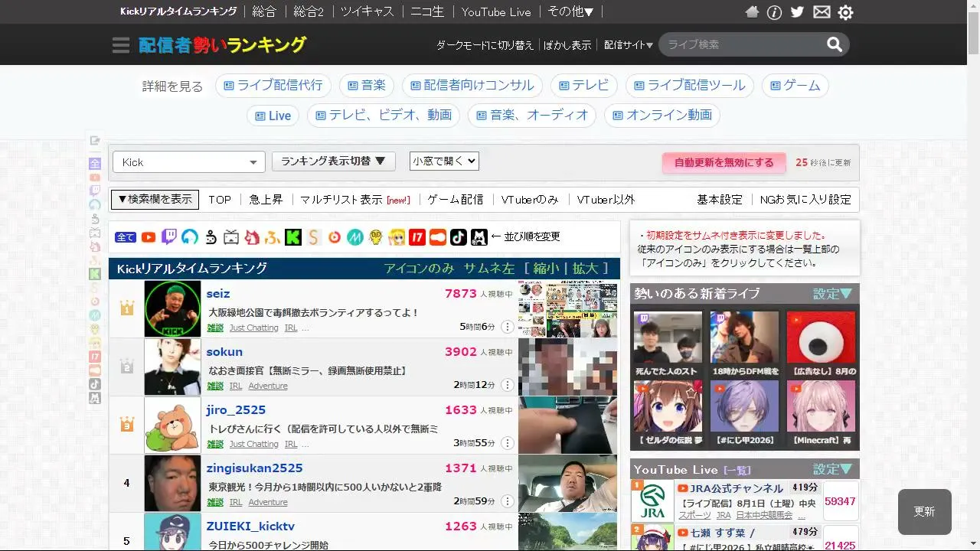Filter by the blue headset icon in platform row
This screenshot has height=551, width=980.
coord(190,237)
